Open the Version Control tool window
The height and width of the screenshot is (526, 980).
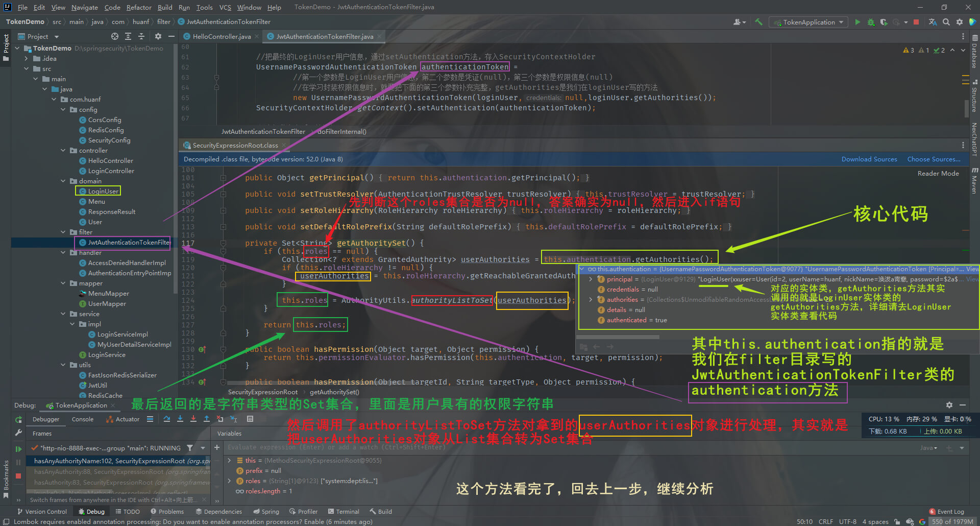pyautogui.click(x=42, y=511)
